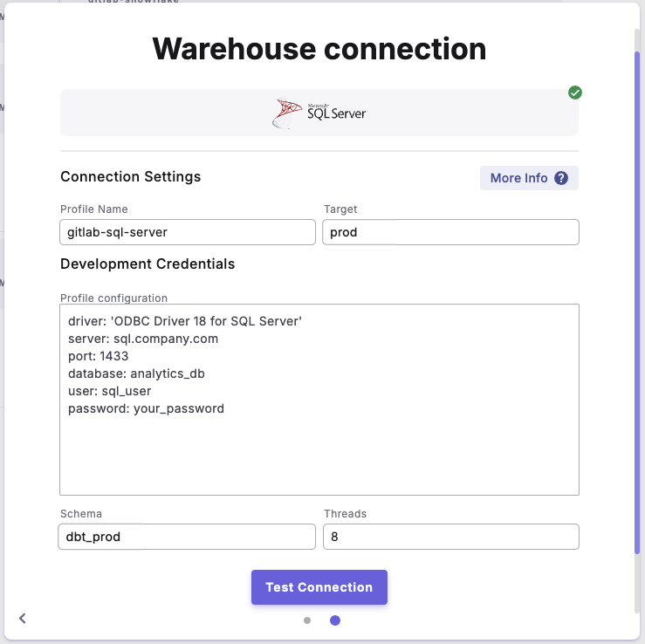
Task: Click the server: sql.company.com line
Action: tap(143, 339)
